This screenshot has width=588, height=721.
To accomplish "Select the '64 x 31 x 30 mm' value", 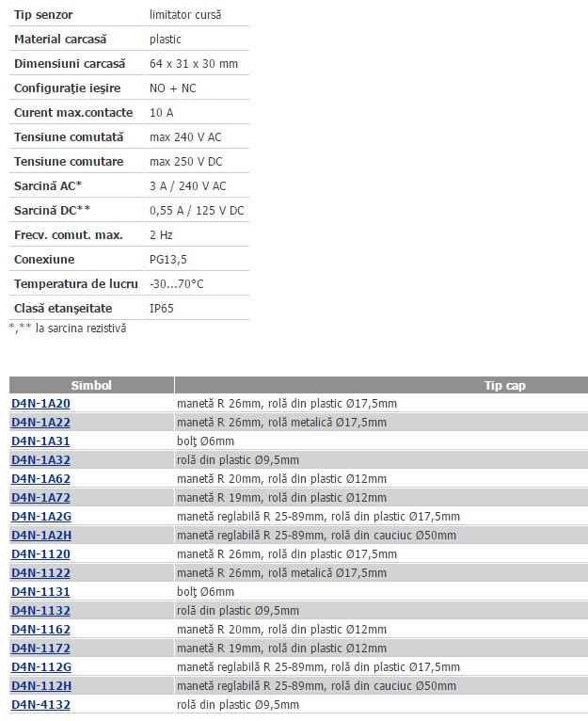I will [x=194, y=63].
